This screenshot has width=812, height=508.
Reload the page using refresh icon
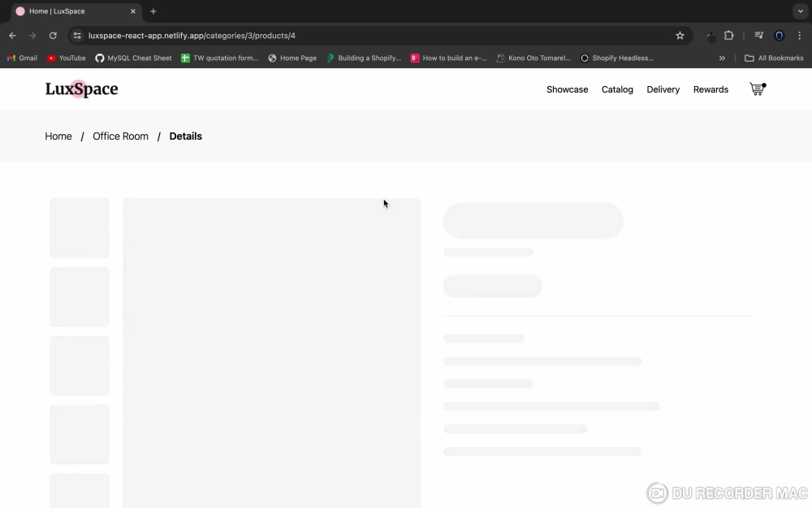pyautogui.click(x=53, y=36)
